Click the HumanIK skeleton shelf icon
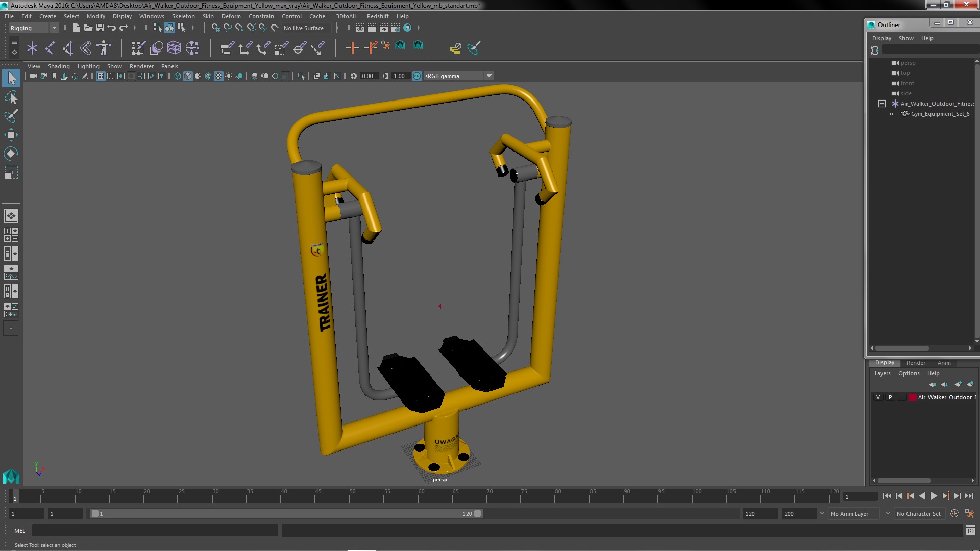Viewport: 980px width, 551px height. click(104, 48)
